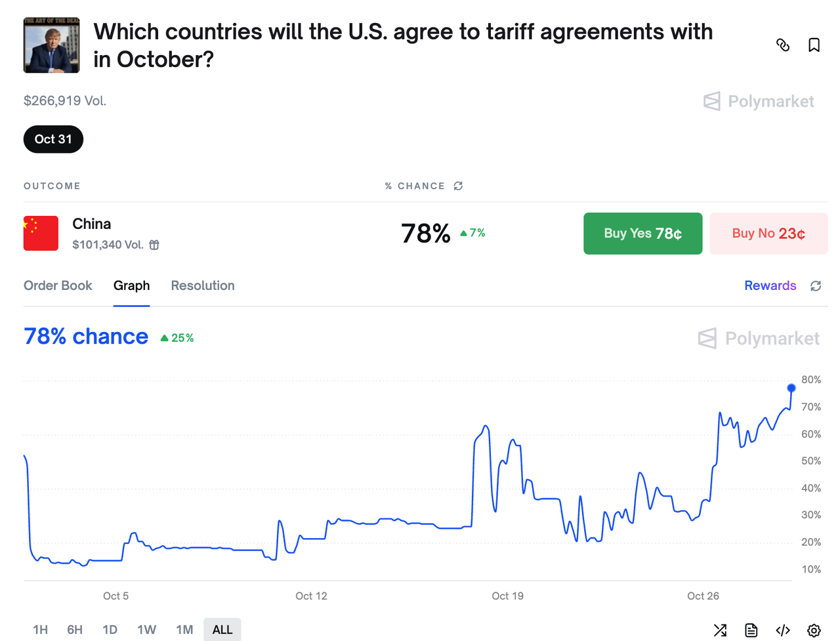Select the 1H time range
The width and height of the screenshot is (840, 641).
pyautogui.click(x=40, y=630)
